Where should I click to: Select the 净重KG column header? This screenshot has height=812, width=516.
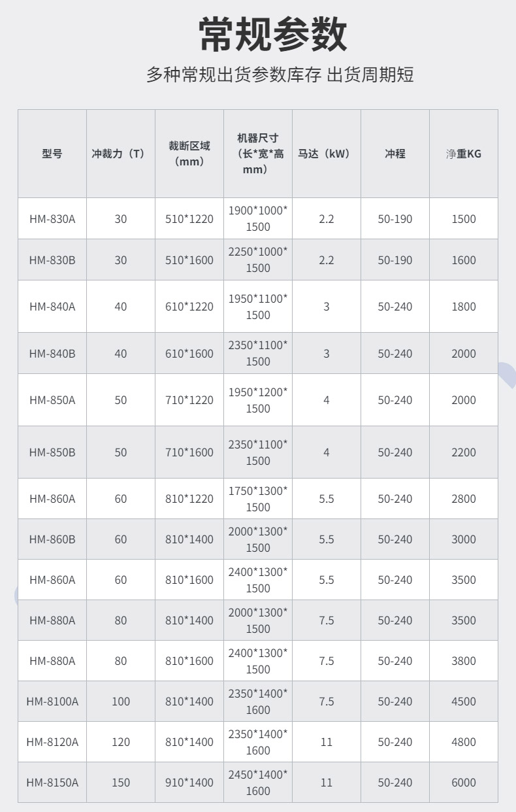point(464,154)
